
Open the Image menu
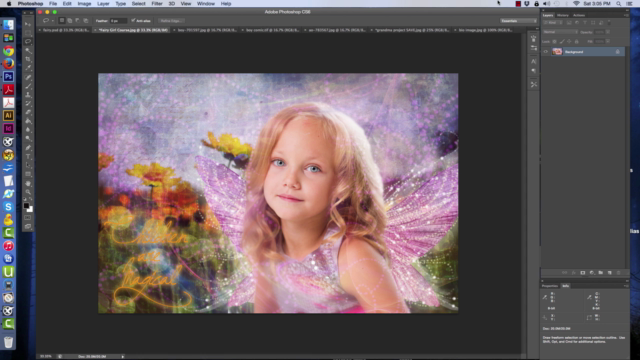click(x=84, y=4)
